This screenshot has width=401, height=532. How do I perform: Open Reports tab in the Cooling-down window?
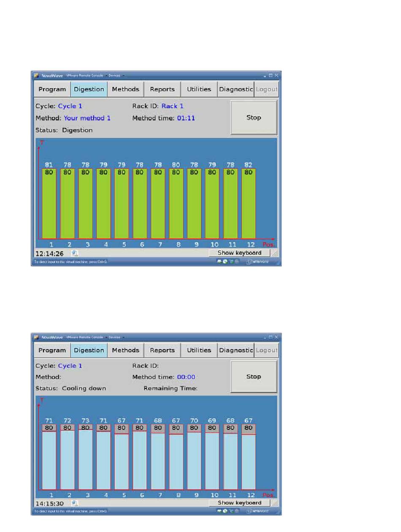162,350
